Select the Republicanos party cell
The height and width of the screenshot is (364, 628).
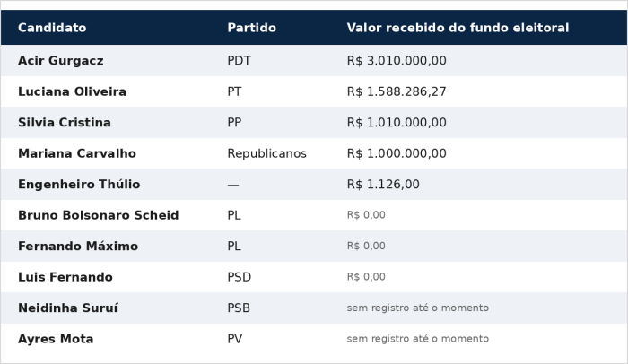266,153
